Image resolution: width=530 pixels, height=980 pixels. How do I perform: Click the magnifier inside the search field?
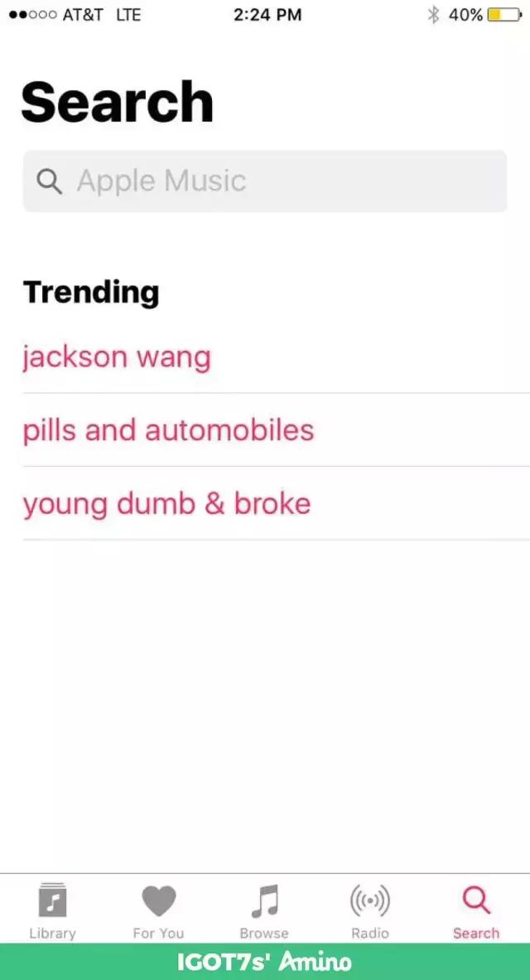[50, 182]
